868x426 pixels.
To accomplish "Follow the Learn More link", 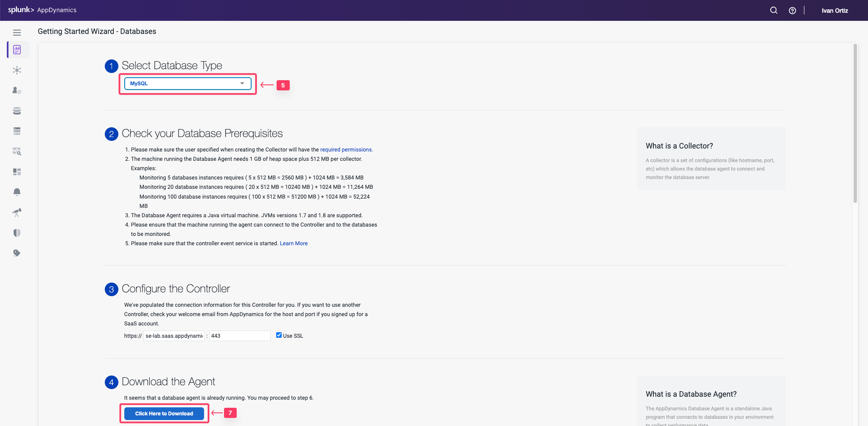I will click(x=294, y=244).
